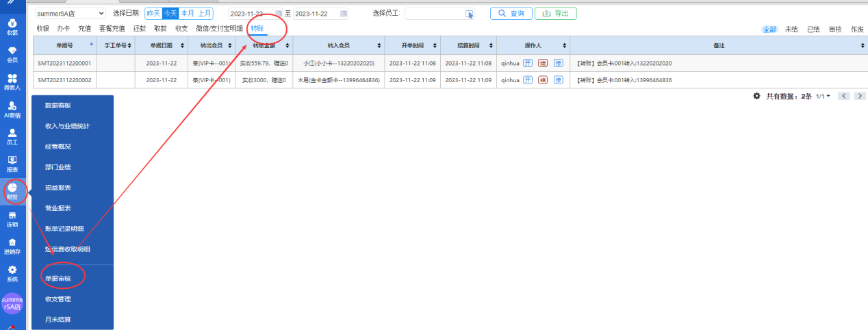Open 月末结算 menu item
This screenshot has height=330, width=868.
58,319
